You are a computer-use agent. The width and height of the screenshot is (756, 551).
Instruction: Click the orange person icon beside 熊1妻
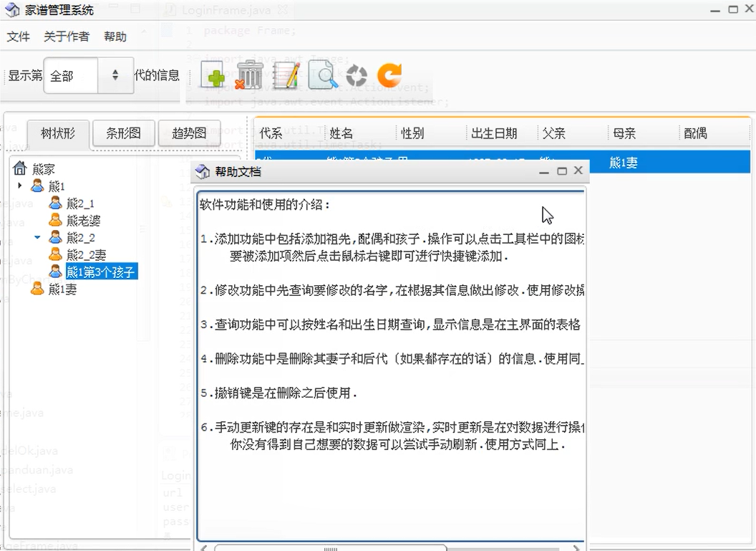point(37,289)
